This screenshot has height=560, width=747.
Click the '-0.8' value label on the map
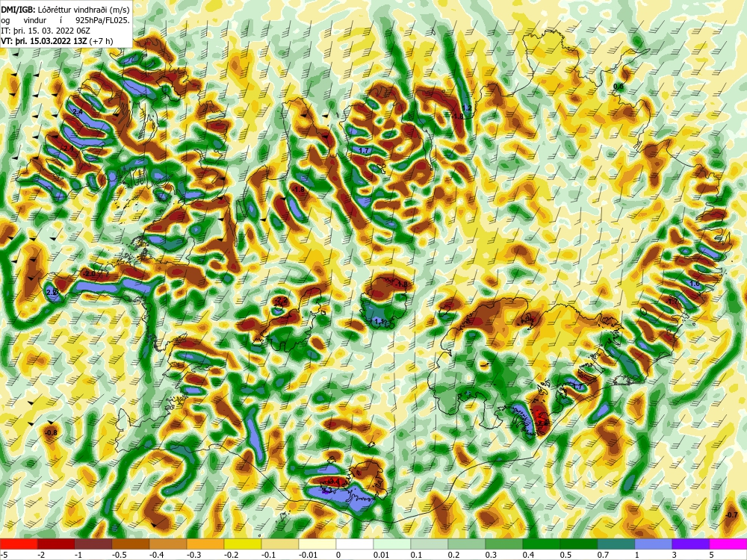click(x=51, y=433)
